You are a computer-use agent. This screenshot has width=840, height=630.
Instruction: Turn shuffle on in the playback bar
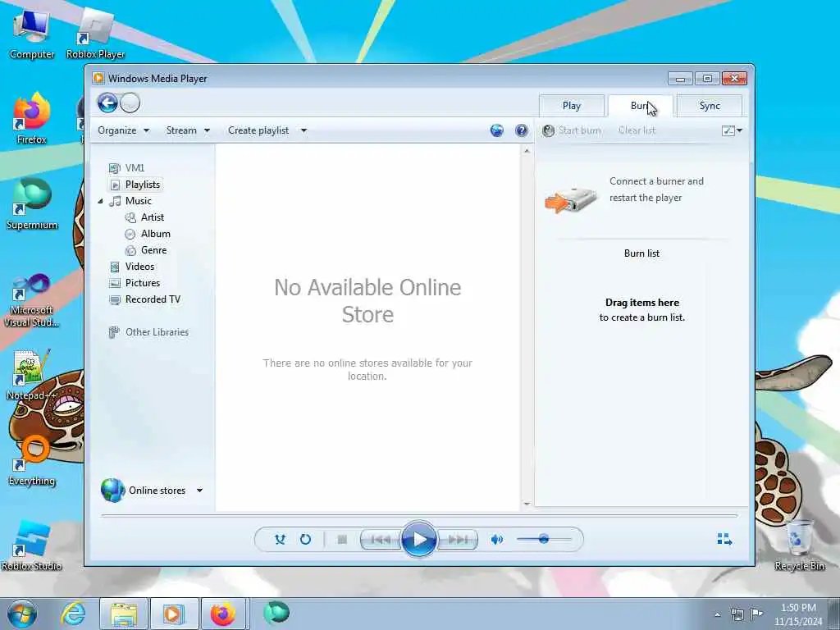(x=280, y=539)
